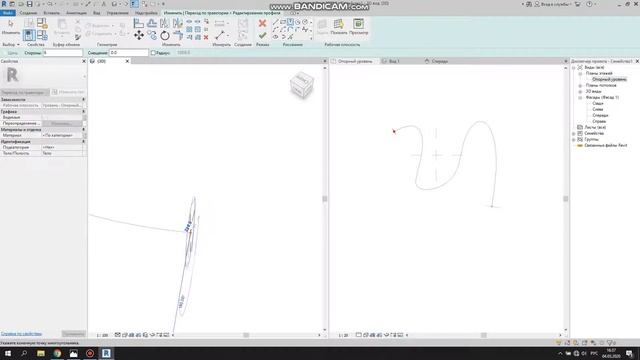The height and width of the screenshot is (360, 640).
Task: Click the green checkmark finish edit mode
Action: (x=262, y=36)
